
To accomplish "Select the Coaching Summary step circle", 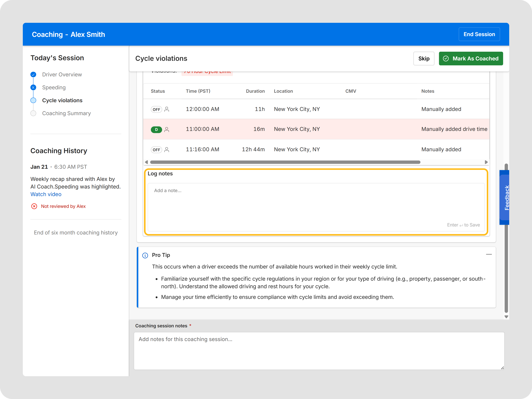I will click(33, 113).
